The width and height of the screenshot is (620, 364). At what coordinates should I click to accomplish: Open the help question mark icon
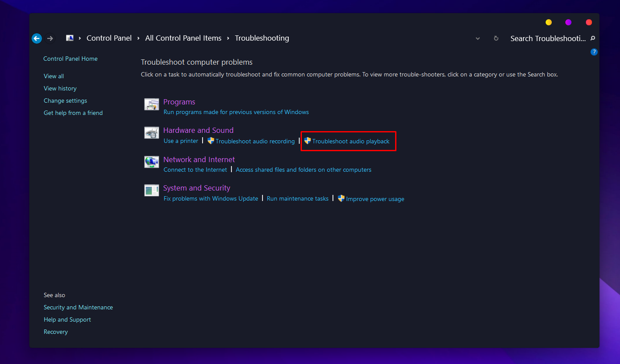(594, 52)
